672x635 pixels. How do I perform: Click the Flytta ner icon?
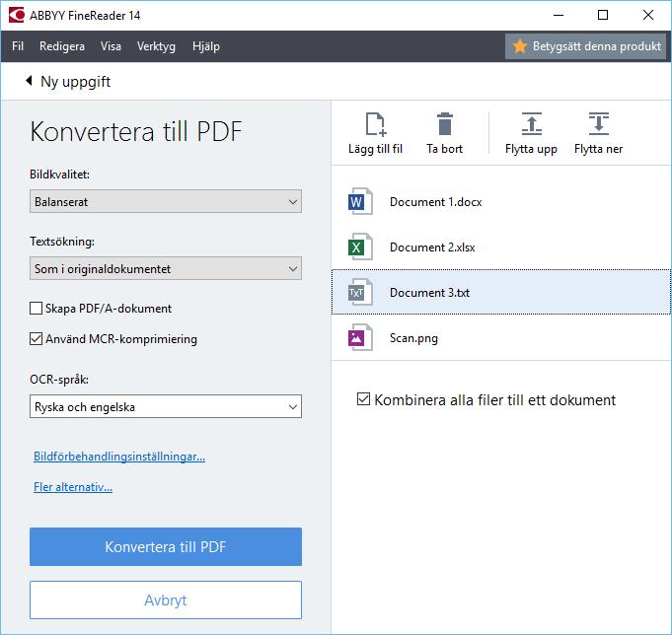599,123
